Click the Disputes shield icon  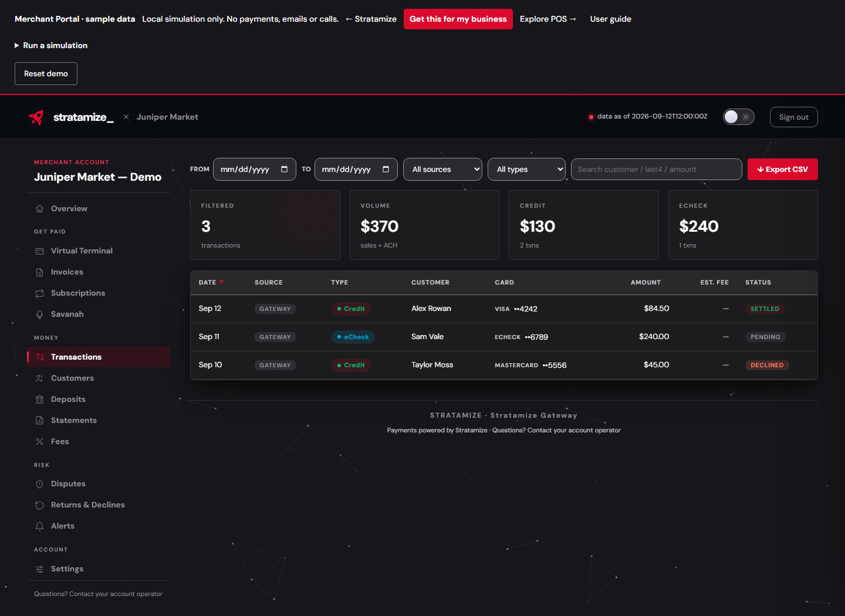[40, 484]
